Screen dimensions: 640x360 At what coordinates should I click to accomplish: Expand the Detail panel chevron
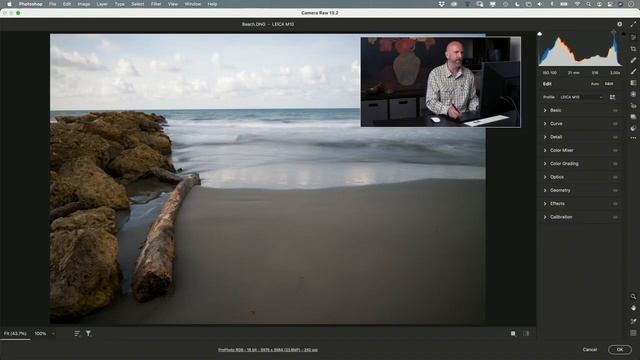pyautogui.click(x=545, y=137)
